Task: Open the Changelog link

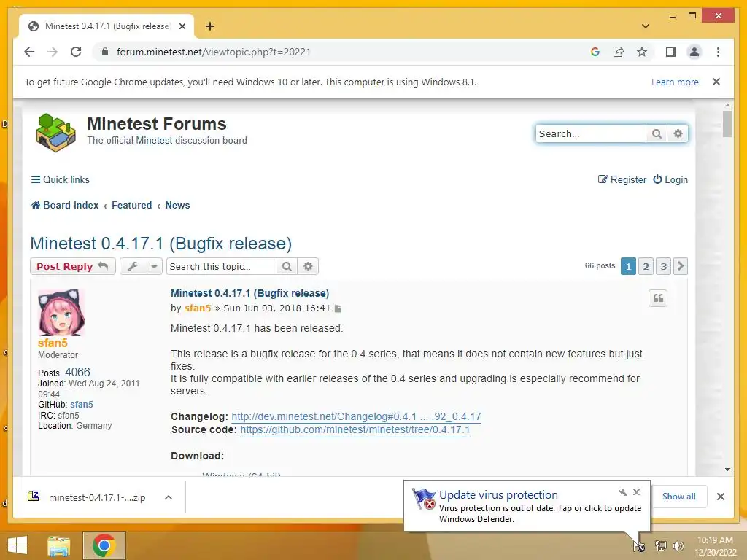Action: [x=356, y=416]
